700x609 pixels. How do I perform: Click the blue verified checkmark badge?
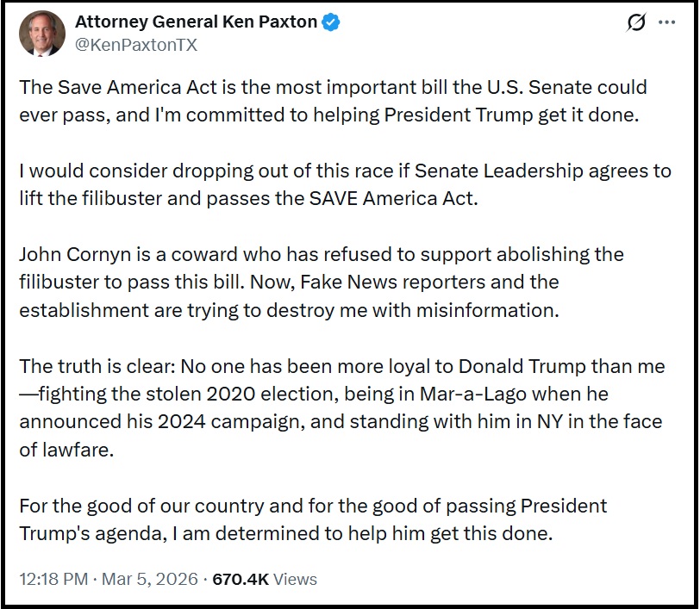tap(331, 23)
